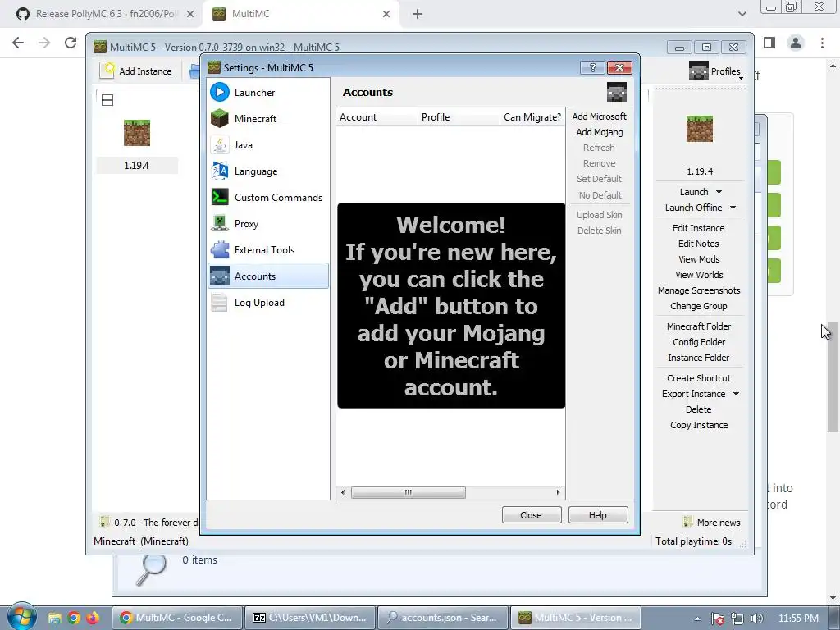This screenshot has height=630, width=840.
Task: Open a new Chrome tab
Action: point(418,14)
